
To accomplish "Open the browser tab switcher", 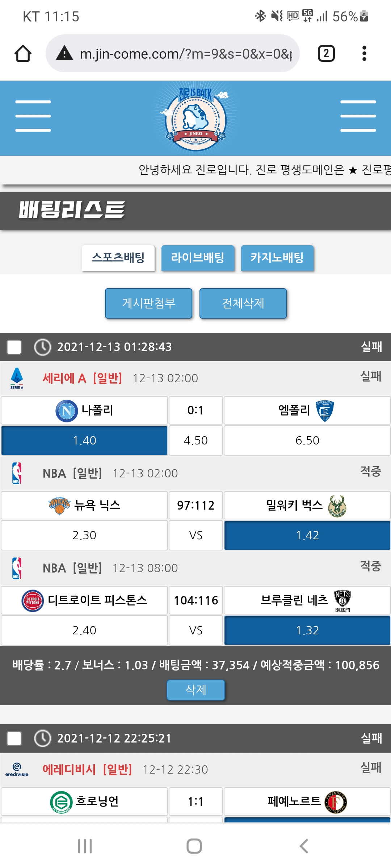I will (x=326, y=54).
